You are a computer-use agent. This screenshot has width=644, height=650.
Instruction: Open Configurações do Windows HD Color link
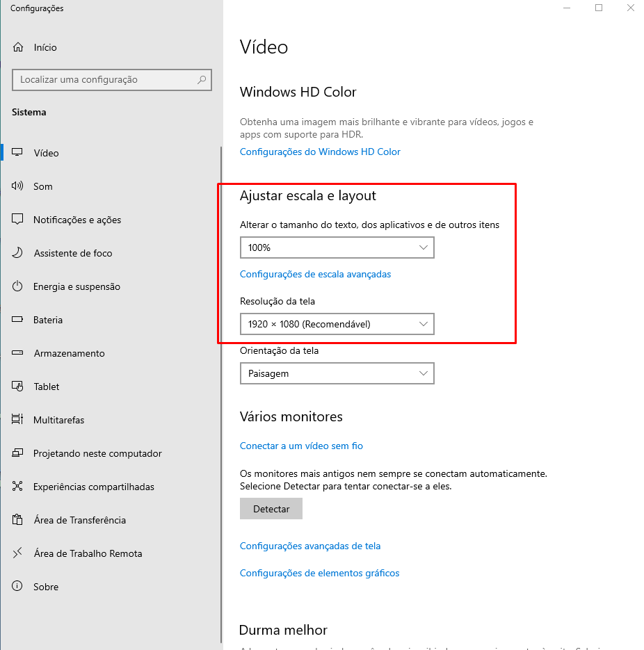point(320,152)
